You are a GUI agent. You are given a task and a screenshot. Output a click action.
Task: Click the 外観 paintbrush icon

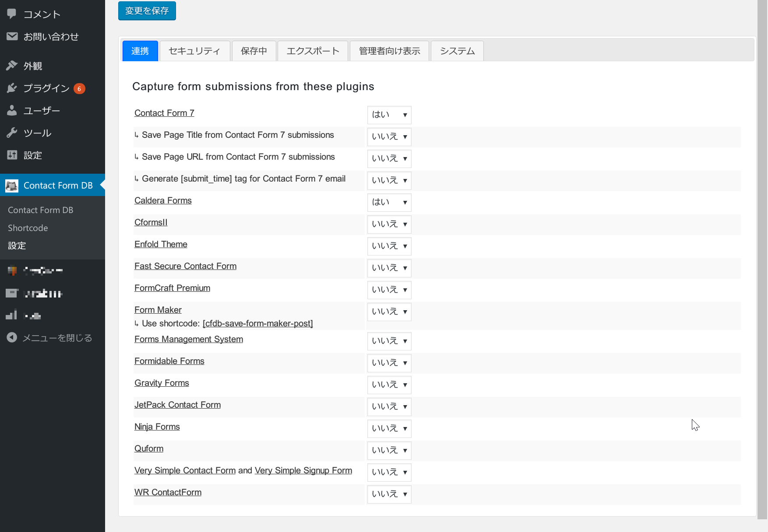pyautogui.click(x=12, y=66)
